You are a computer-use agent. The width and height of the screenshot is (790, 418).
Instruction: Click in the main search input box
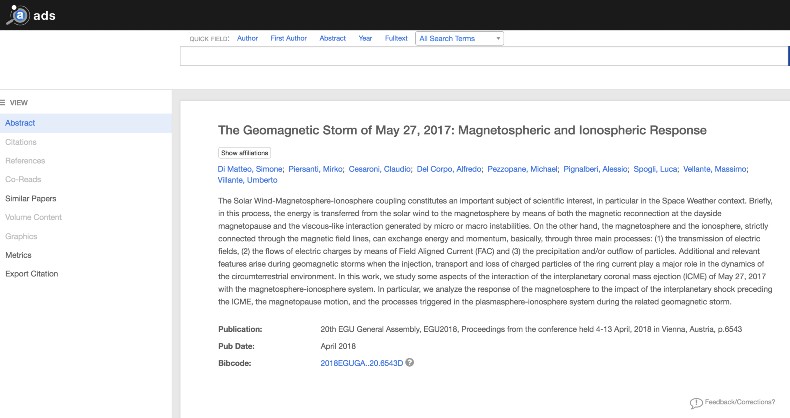485,56
